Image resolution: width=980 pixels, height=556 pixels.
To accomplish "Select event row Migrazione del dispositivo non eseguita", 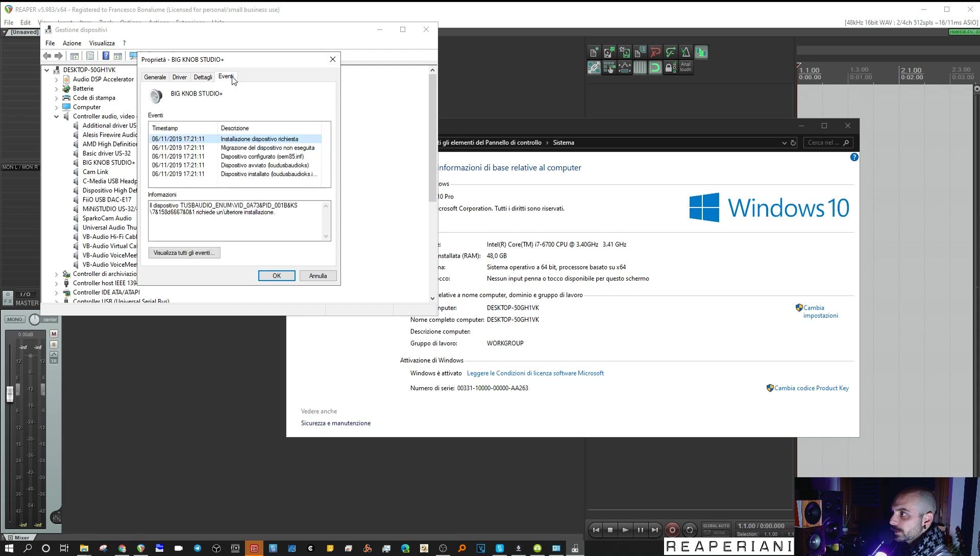I will (235, 148).
